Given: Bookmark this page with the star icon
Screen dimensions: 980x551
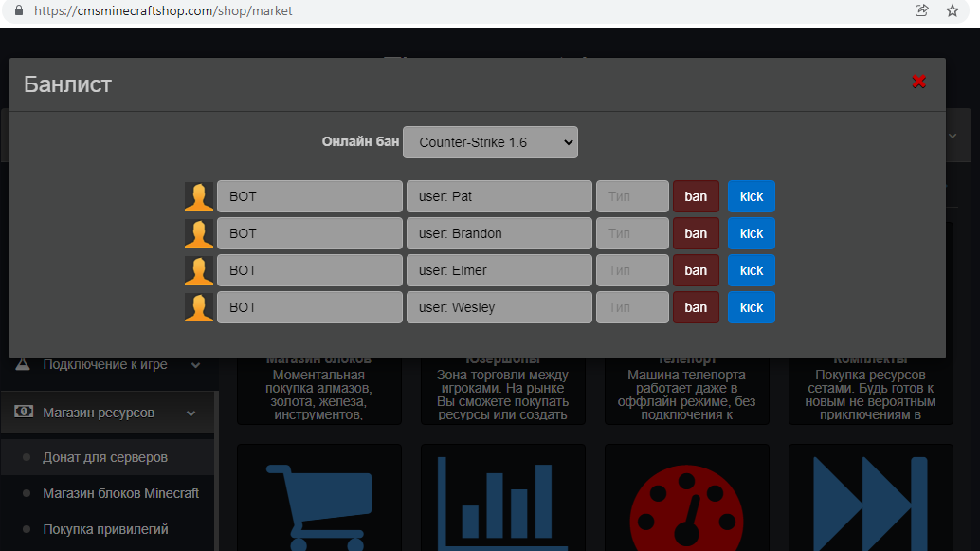Looking at the screenshot, I should coord(953,10).
